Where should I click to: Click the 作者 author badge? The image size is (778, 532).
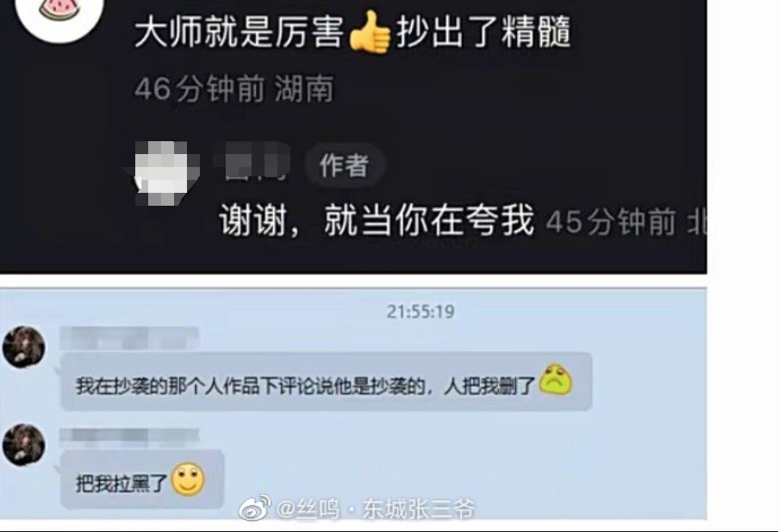tap(345, 164)
